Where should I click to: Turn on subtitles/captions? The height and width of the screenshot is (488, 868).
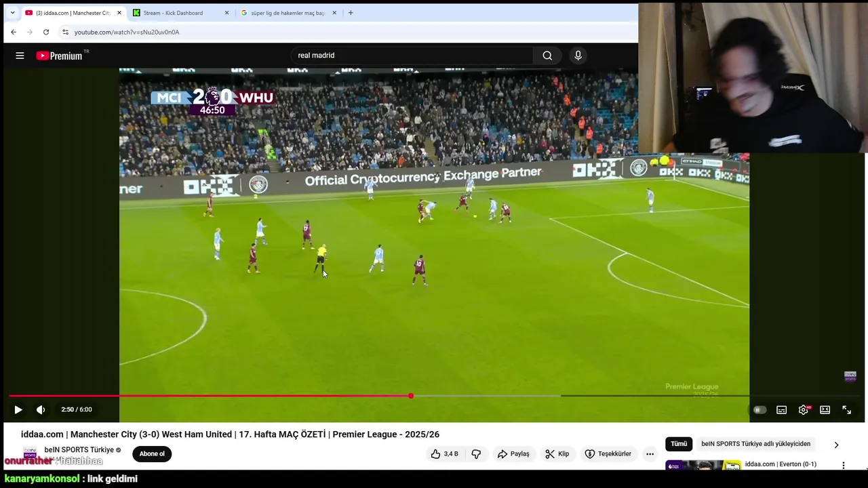[x=782, y=409]
